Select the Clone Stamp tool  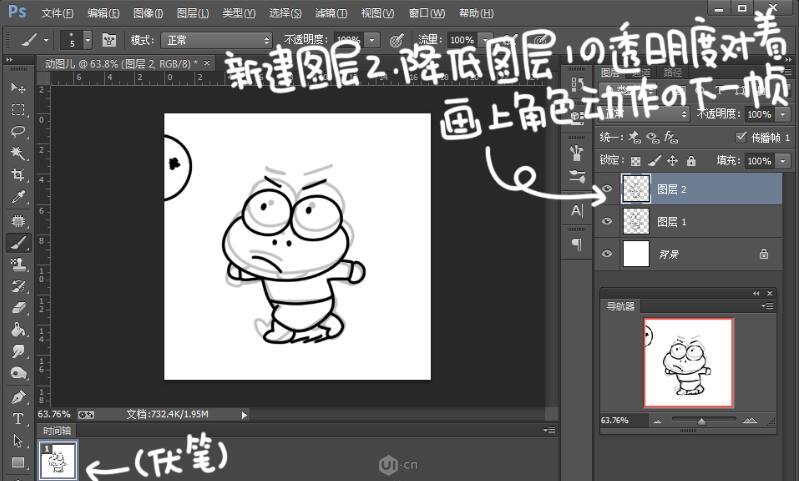pyautogui.click(x=18, y=264)
